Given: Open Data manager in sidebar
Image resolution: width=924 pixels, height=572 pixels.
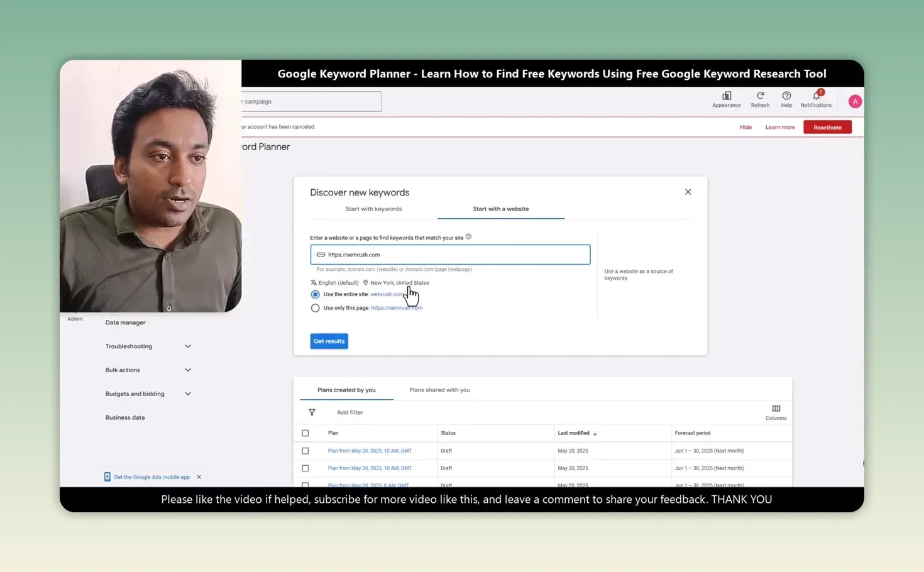Looking at the screenshot, I should pos(126,322).
